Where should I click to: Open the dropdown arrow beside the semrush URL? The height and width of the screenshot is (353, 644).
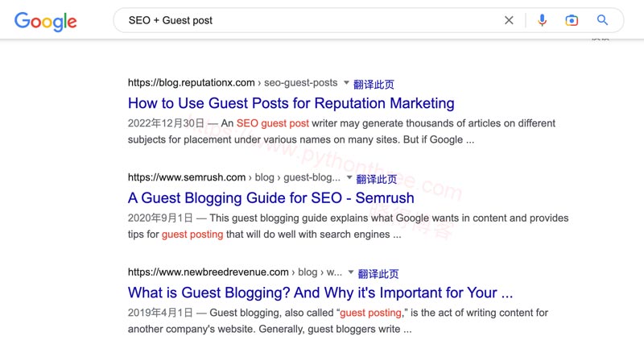pos(349,178)
